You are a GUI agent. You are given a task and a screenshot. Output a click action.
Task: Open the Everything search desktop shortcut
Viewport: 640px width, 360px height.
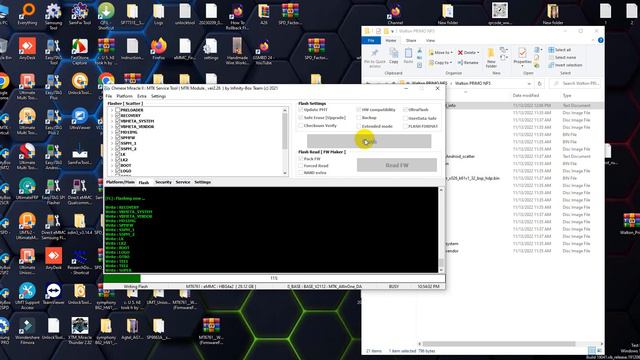[x=27, y=14]
